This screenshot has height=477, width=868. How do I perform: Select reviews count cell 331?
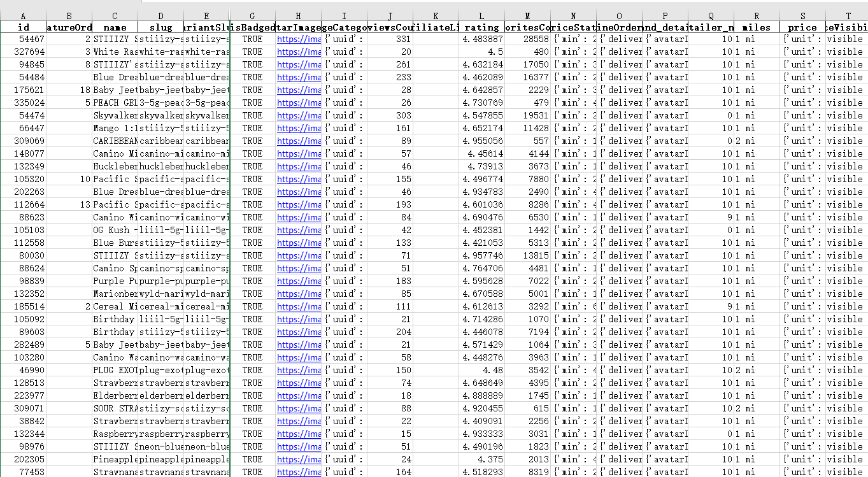coord(390,39)
